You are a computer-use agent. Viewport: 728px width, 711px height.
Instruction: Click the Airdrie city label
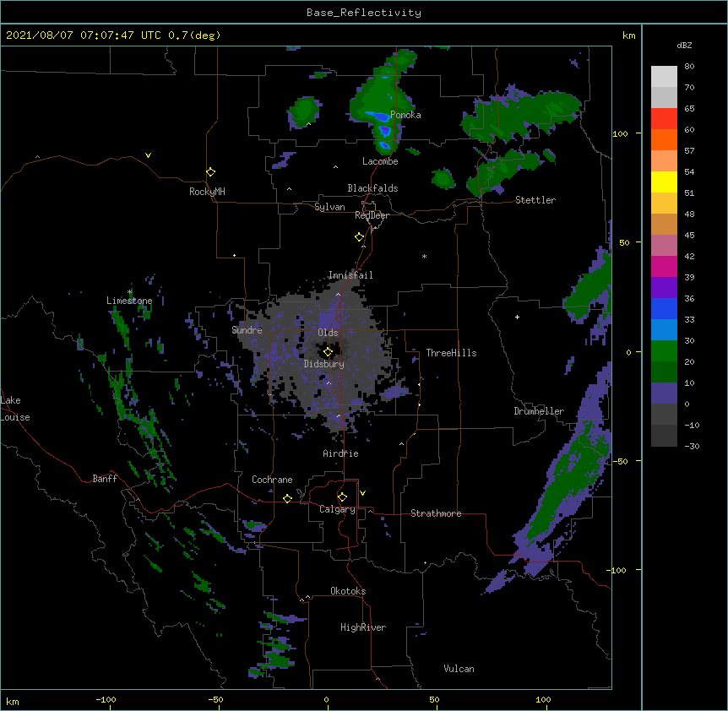tap(341, 453)
